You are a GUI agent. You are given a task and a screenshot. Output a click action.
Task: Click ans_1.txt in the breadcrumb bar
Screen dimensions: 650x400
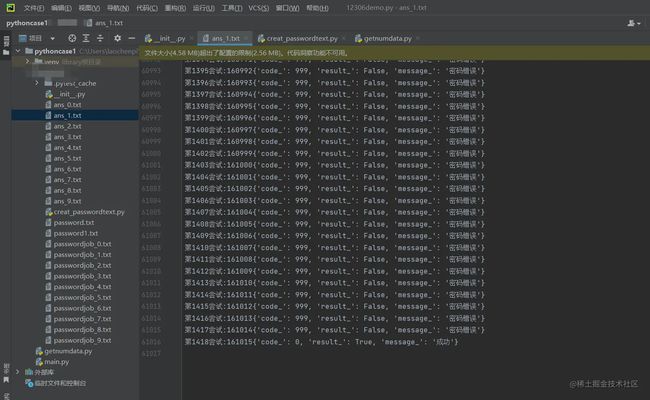104,23
